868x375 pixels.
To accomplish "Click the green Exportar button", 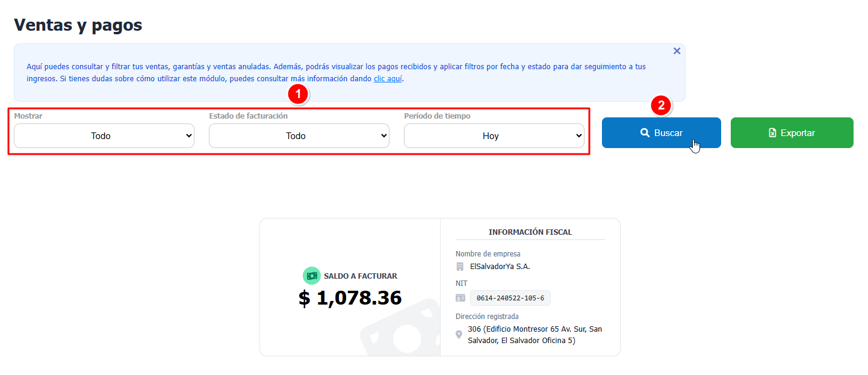I will pyautogui.click(x=792, y=132).
